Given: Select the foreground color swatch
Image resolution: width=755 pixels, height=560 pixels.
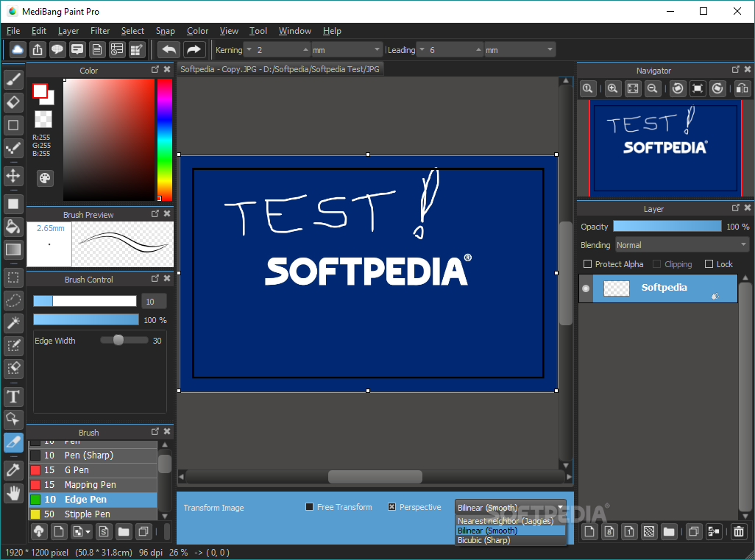Looking at the screenshot, I should point(40,91).
